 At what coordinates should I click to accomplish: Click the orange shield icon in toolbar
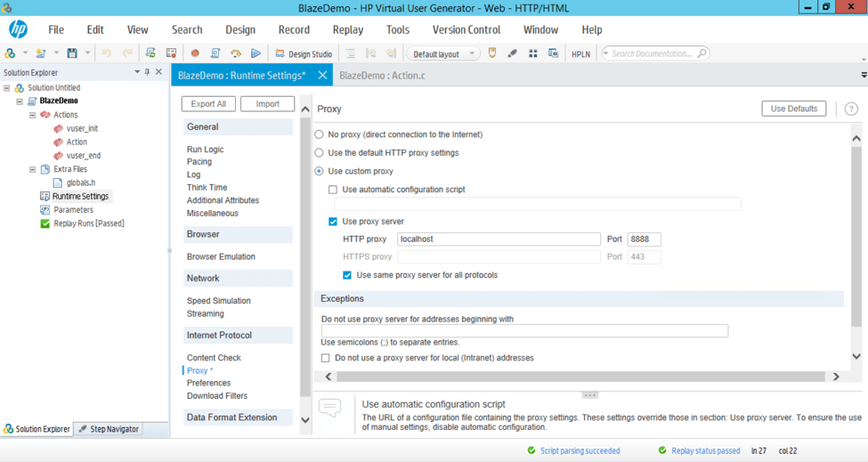(492, 53)
